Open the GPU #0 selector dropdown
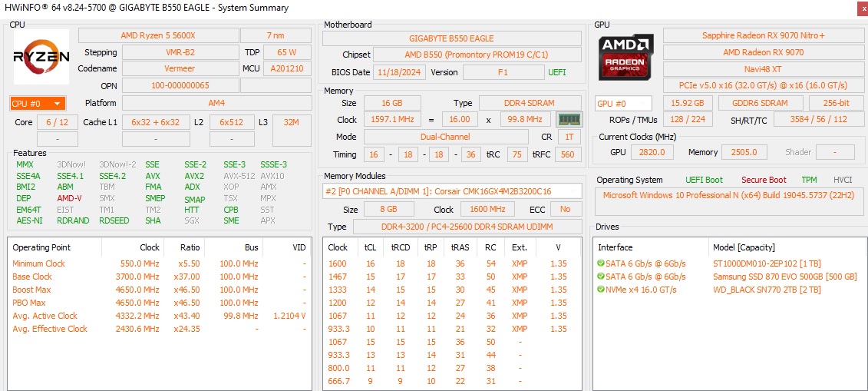This screenshot has height=391, width=868. click(624, 104)
